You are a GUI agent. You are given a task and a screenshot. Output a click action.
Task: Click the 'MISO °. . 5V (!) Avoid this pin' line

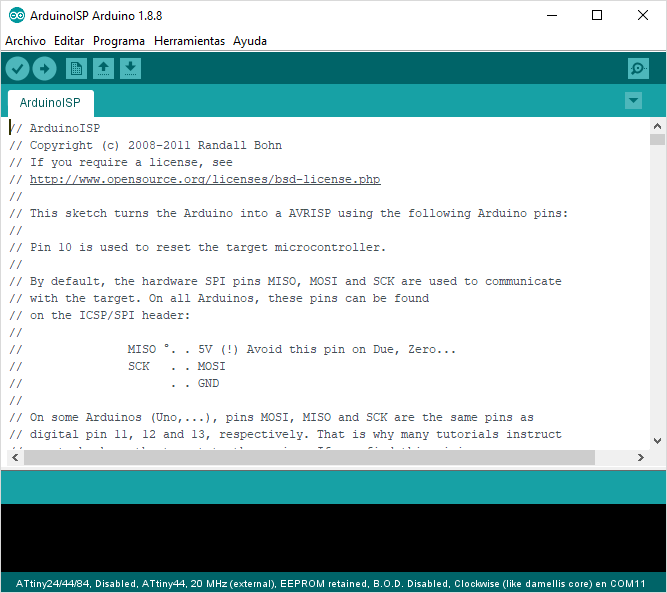pos(232,349)
